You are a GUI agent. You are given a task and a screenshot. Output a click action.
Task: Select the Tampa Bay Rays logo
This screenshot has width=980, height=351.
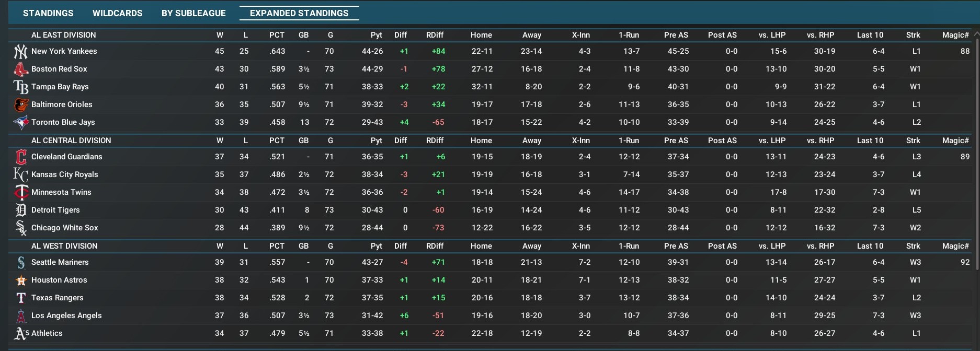tap(20, 87)
